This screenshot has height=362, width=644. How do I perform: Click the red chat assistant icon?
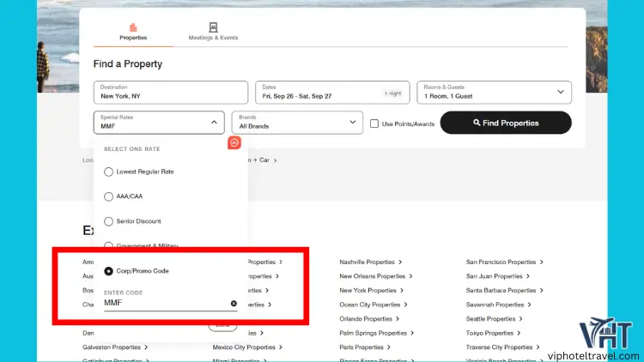pos(234,143)
